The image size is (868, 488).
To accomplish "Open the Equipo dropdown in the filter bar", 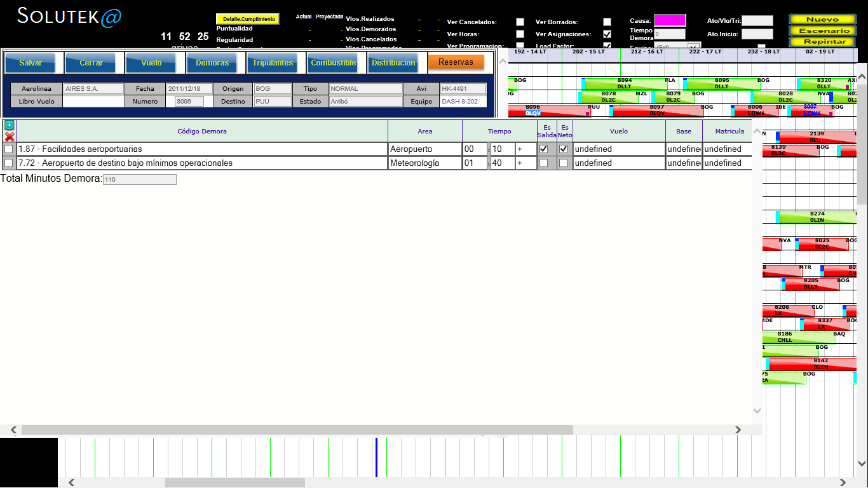I will (x=695, y=46).
